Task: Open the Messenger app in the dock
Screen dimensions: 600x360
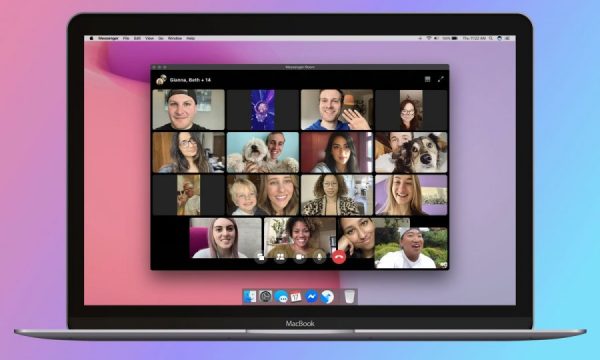Action: [311, 296]
